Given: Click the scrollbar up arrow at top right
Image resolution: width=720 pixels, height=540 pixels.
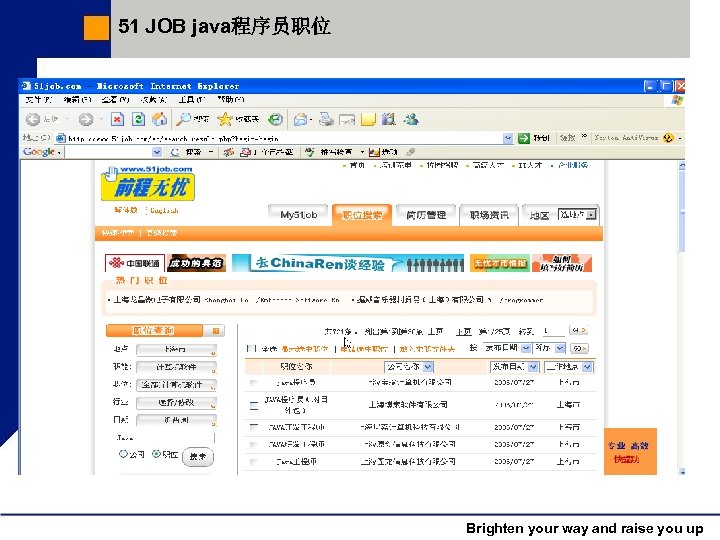Looking at the screenshot, I should [682, 165].
